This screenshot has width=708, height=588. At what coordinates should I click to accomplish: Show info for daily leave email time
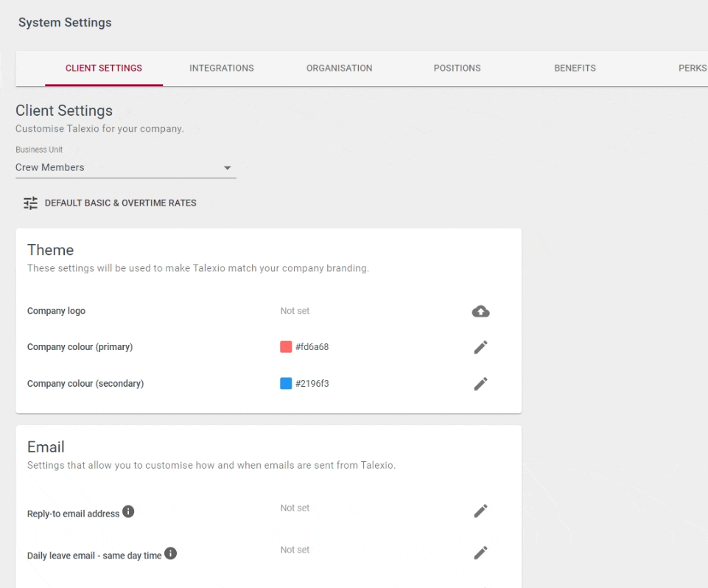[170, 553]
